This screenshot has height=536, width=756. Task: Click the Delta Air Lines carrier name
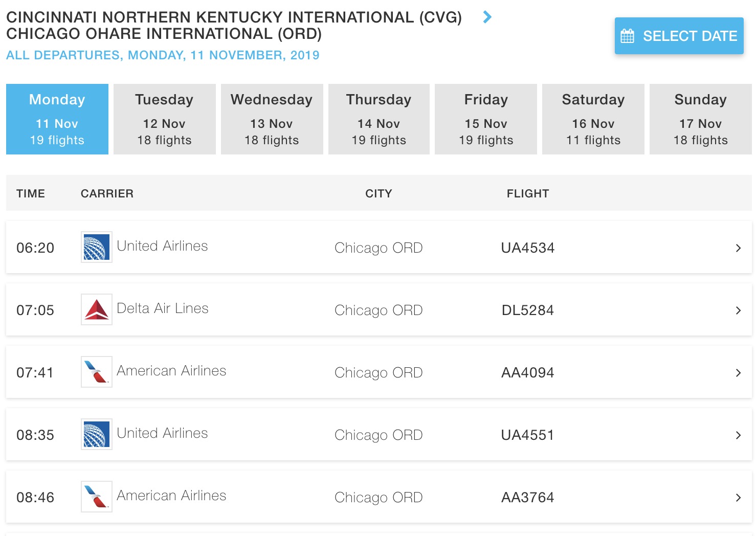click(163, 308)
